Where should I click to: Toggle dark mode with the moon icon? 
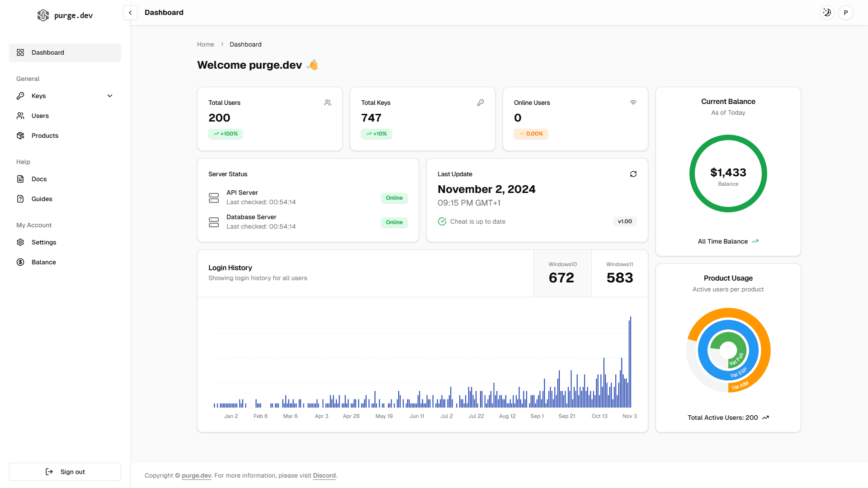pos(827,13)
